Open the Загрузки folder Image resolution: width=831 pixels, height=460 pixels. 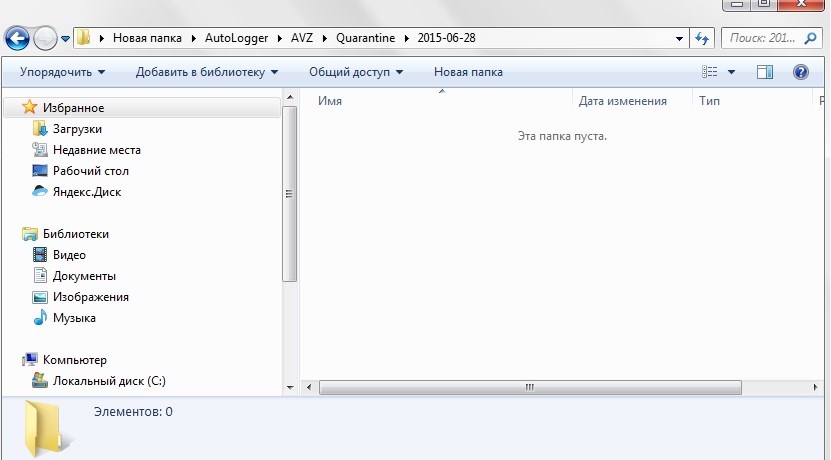pyautogui.click(x=77, y=129)
